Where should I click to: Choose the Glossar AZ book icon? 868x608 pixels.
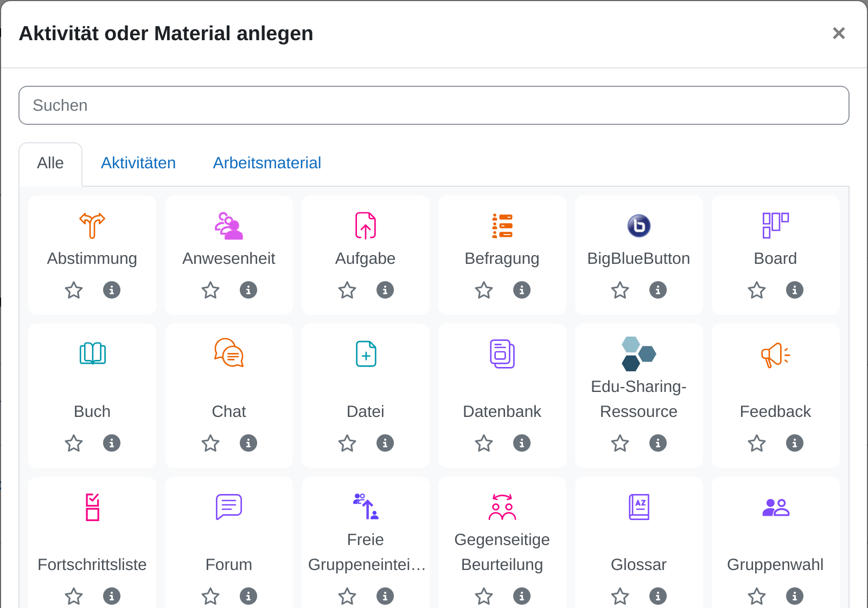[x=639, y=507]
